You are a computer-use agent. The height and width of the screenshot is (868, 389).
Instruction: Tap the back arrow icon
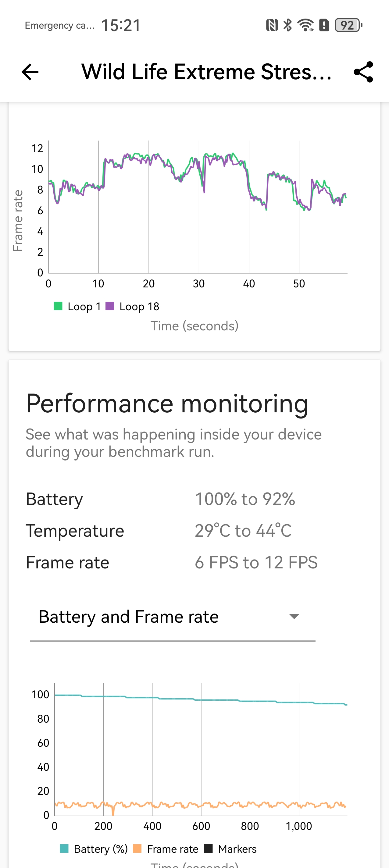[30, 72]
